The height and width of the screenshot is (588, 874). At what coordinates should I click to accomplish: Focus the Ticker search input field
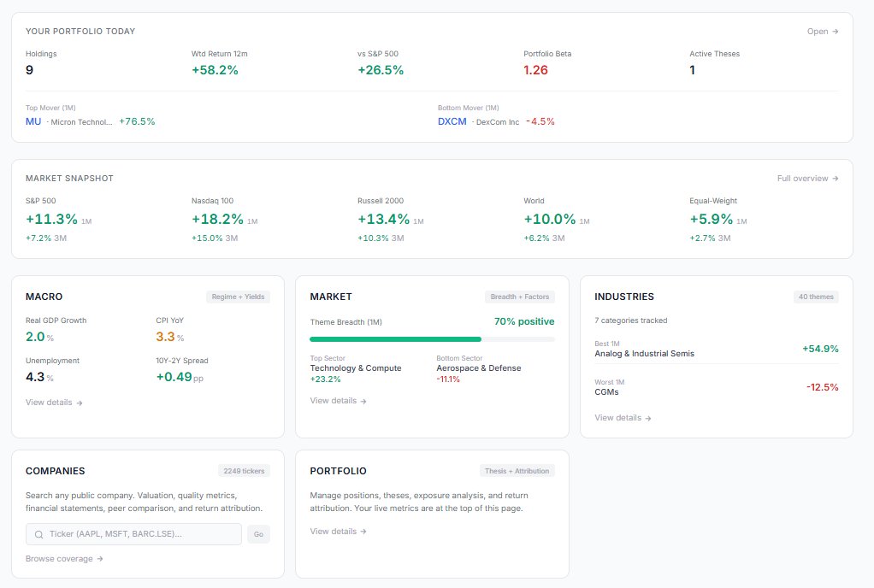point(133,534)
